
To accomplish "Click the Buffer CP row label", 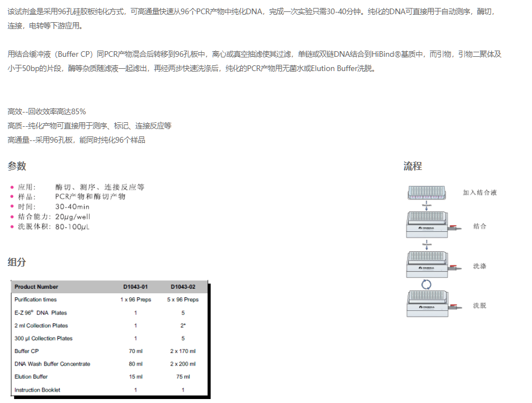I will pos(27,351).
